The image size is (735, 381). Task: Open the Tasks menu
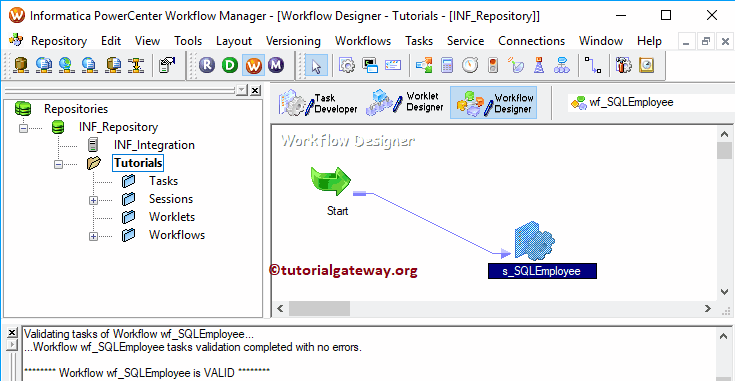419,41
